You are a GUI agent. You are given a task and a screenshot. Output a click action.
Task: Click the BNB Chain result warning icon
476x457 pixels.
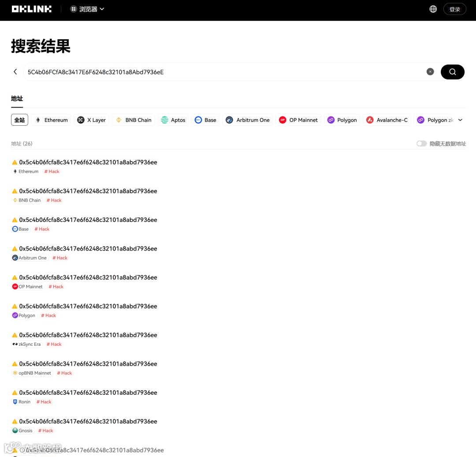[15, 191]
